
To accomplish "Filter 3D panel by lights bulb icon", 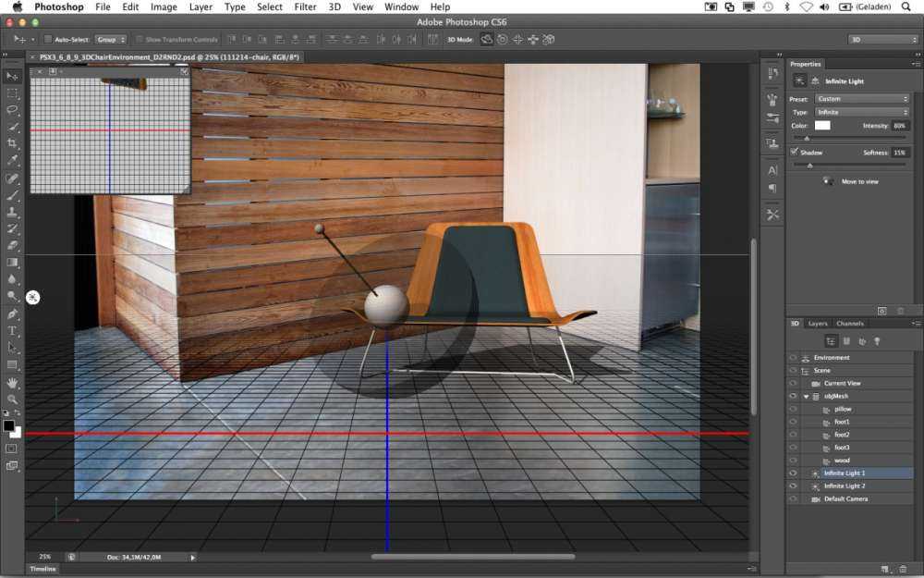I will [876, 341].
